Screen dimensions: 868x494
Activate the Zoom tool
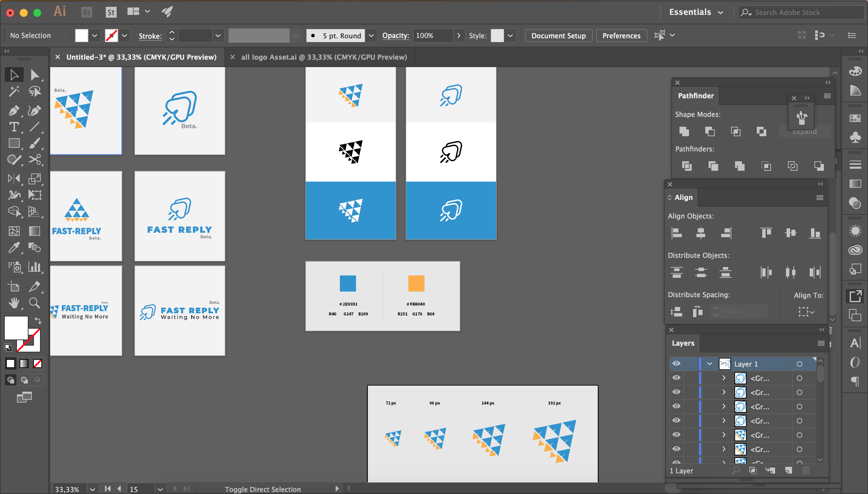(x=34, y=303)
